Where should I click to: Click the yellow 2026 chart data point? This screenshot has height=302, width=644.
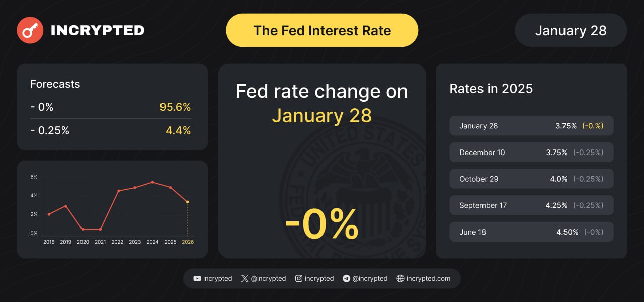click(x=188, y=202)
